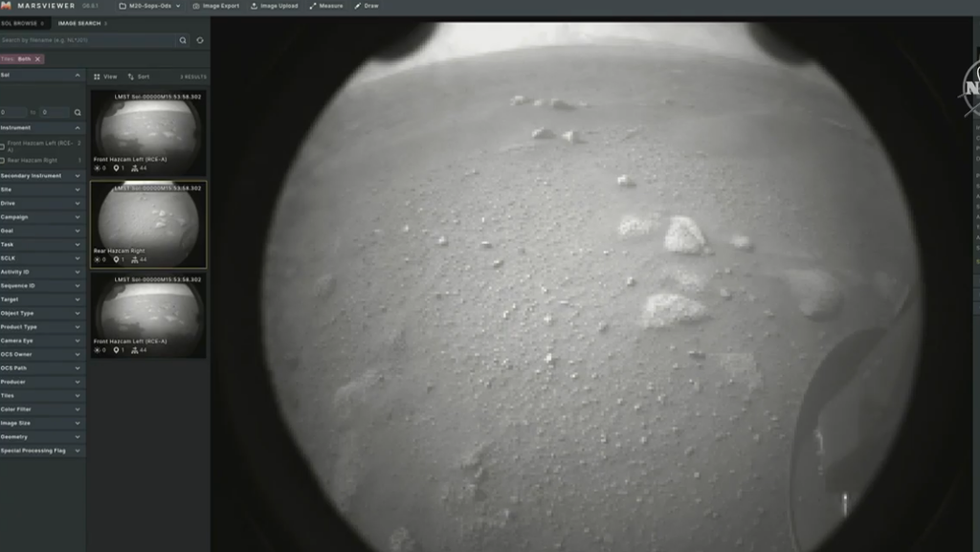The height and width of the screenshot is (552, 980).
Task: Remove the Tiles: Both filter chip
Action: pyautogui.click(x=38, y=59)
